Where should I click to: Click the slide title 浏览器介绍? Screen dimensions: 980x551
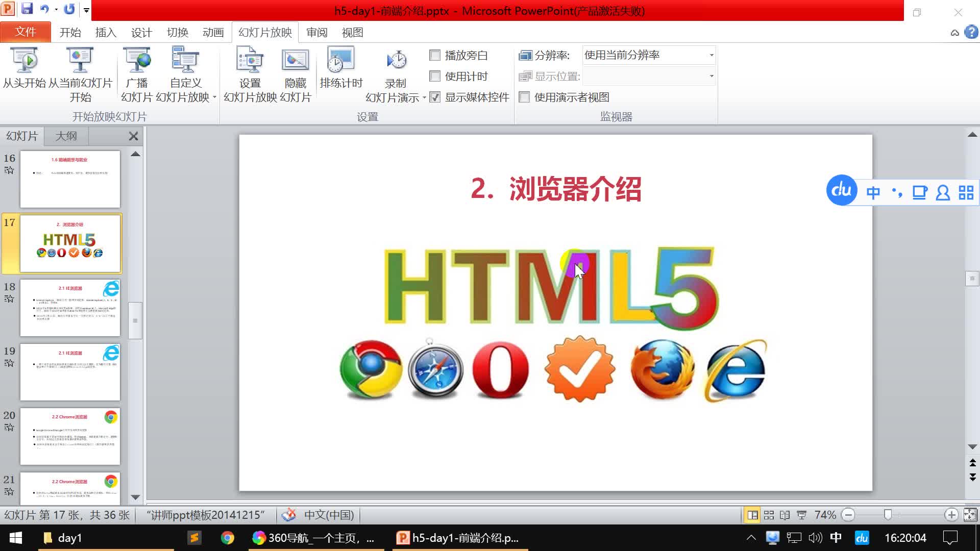(575, 189)
